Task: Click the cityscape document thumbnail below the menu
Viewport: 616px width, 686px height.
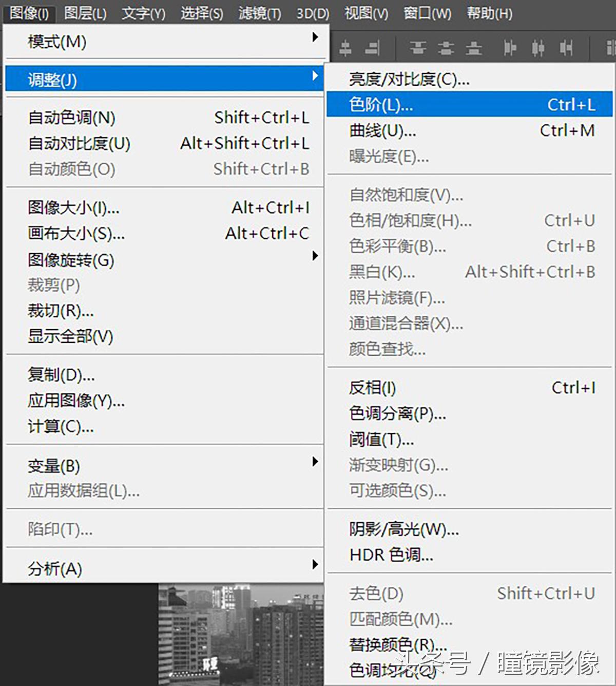Action: (x=236, y=632)
